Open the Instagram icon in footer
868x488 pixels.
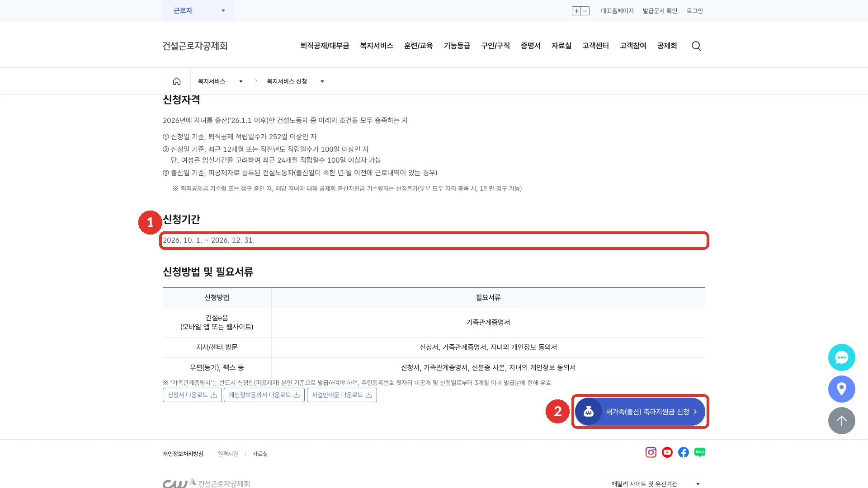tap(651, 452)
